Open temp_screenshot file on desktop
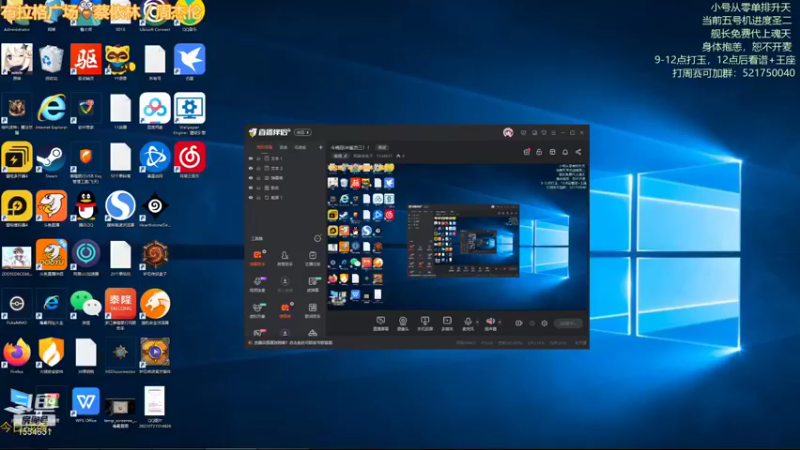 [x=120, y=410]
